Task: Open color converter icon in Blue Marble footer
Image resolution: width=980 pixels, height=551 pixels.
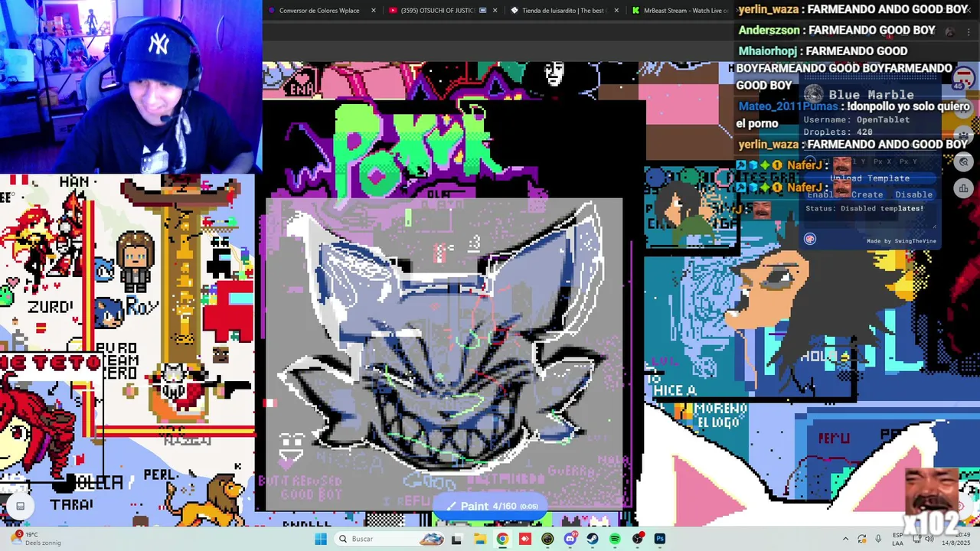Action: [810, 239]
